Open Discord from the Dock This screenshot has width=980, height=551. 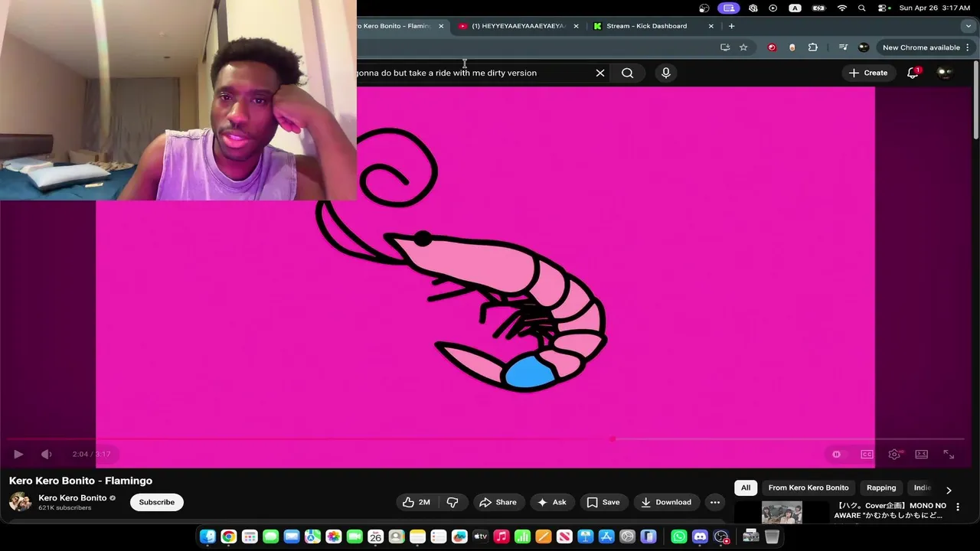(700, 536)
